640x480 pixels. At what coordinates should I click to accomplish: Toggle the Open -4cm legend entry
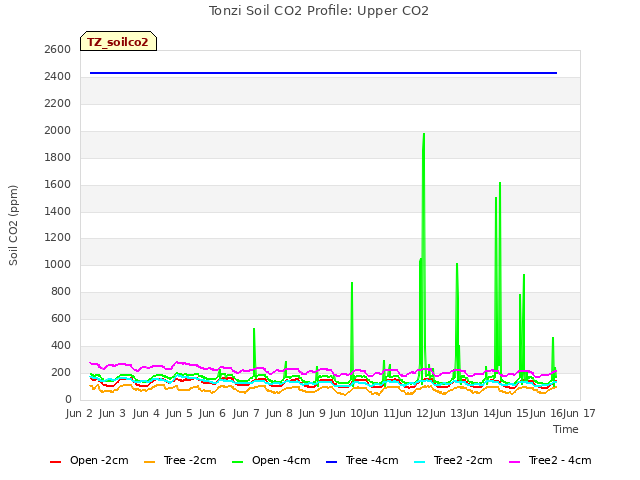point(271,461)
